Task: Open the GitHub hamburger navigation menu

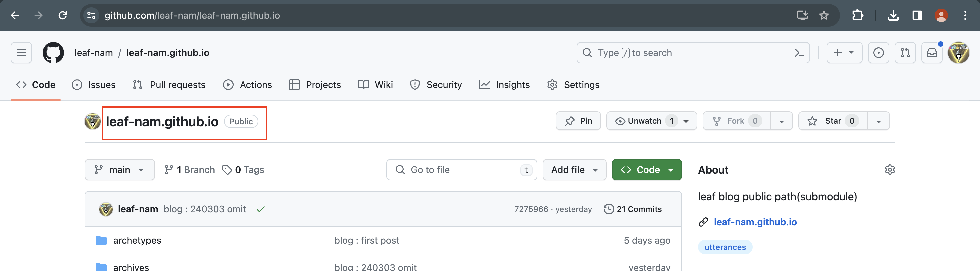Action: click(x=21, y=53)
